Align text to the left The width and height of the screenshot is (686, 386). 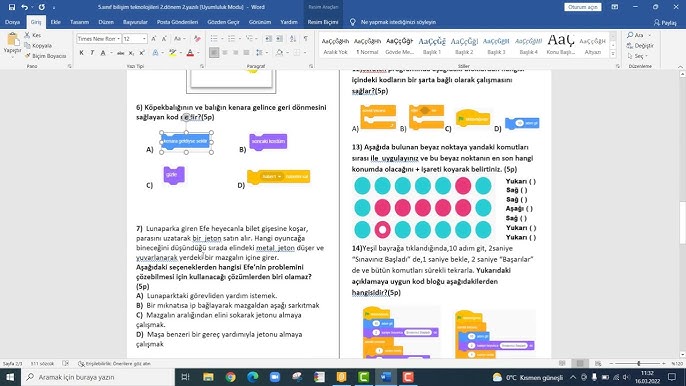pos(214,53)
